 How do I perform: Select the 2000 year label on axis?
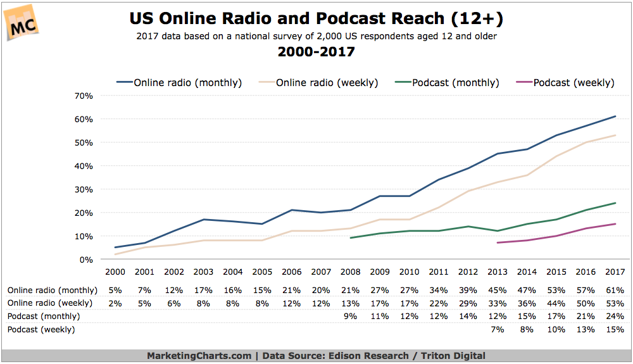(x=115, y=272)
